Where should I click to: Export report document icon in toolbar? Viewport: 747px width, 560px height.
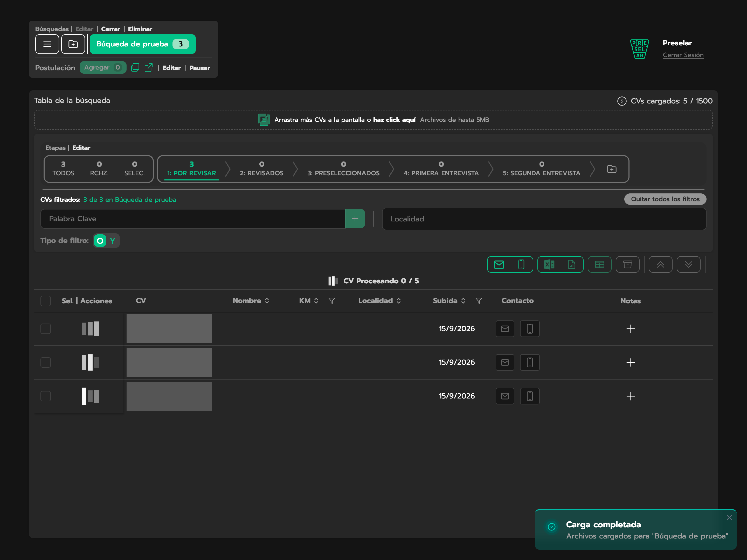[x=571, y=264]
